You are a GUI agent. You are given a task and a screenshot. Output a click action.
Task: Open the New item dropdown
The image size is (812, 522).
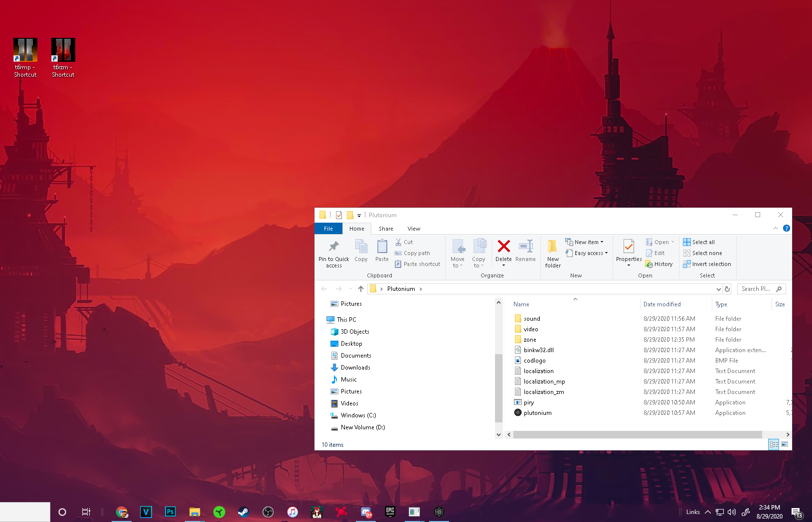[584, 242]
